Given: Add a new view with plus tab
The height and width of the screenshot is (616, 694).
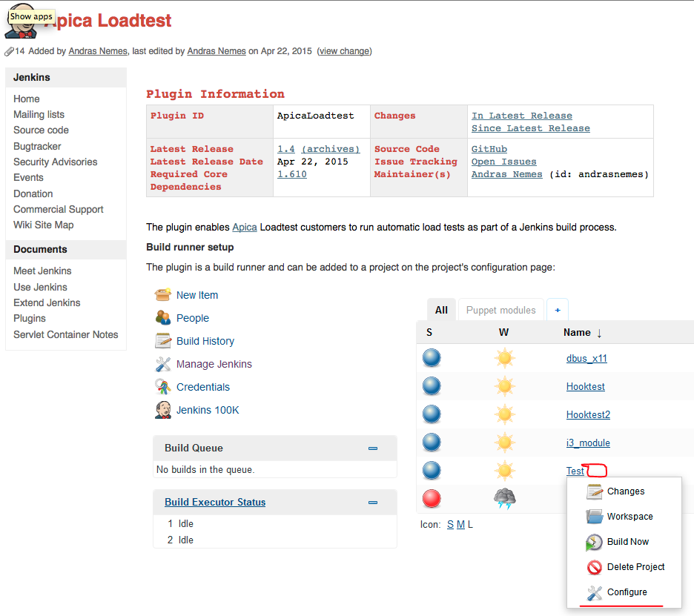Looking at the screenshot, I should 558,310.
